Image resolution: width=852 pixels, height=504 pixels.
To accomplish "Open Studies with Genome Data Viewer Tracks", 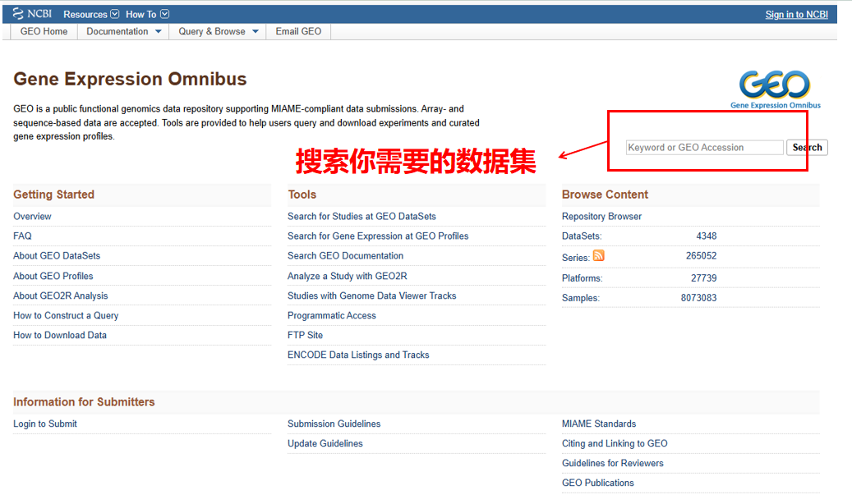I will (x=371, y=296).
